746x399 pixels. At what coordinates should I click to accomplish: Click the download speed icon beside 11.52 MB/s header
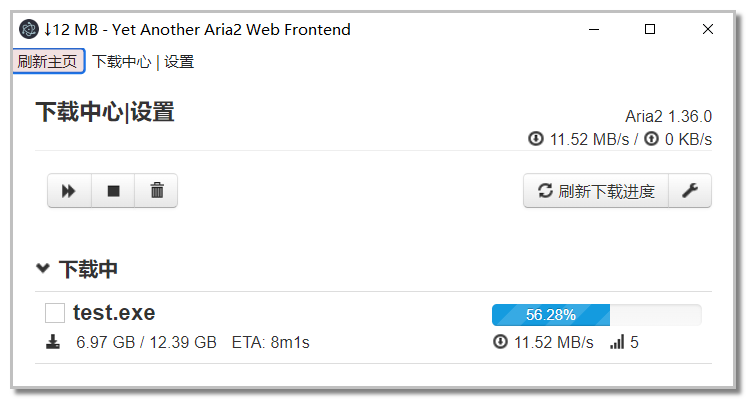[x=536, y=139]
